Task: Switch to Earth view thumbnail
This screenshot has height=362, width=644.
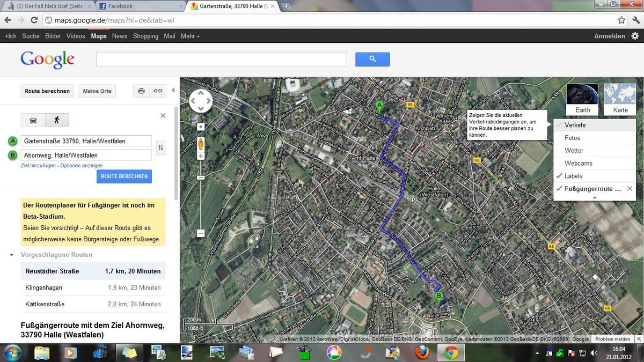Action: click(582, 99)
